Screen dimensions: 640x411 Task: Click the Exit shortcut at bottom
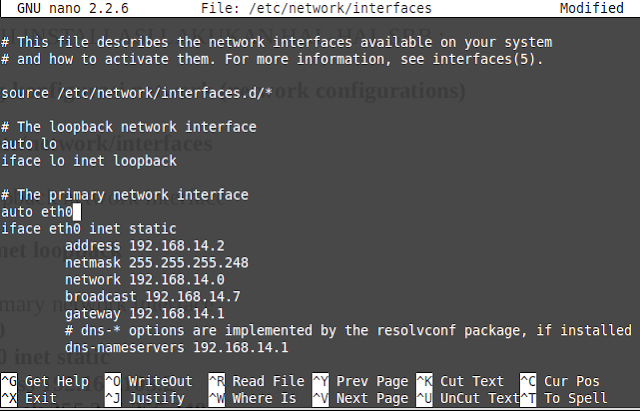pos(40,397)
